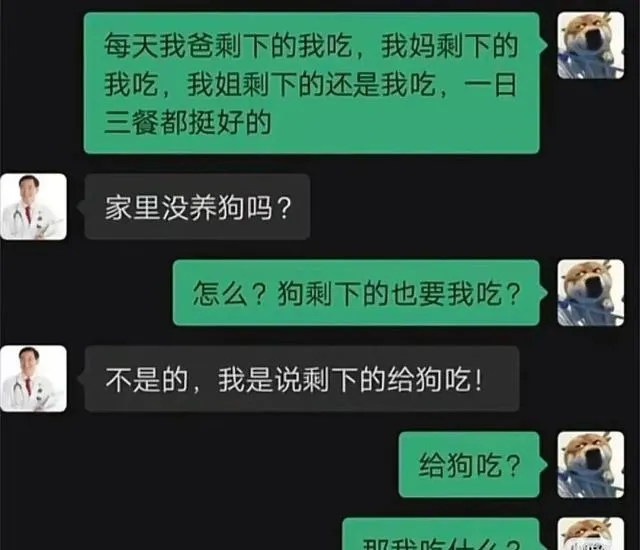The image size is (640, 550).
Task: Click the "三餐都挺好的" line of text
Action: tap(187, 122)
